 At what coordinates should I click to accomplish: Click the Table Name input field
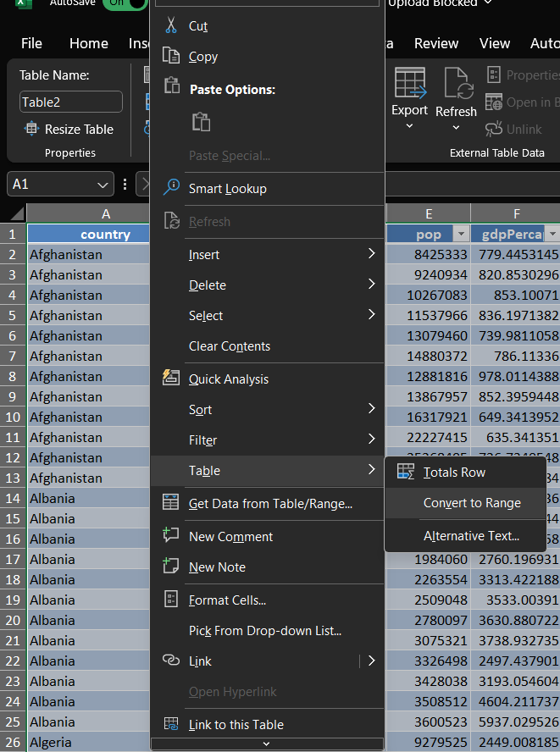pos(71,102)
